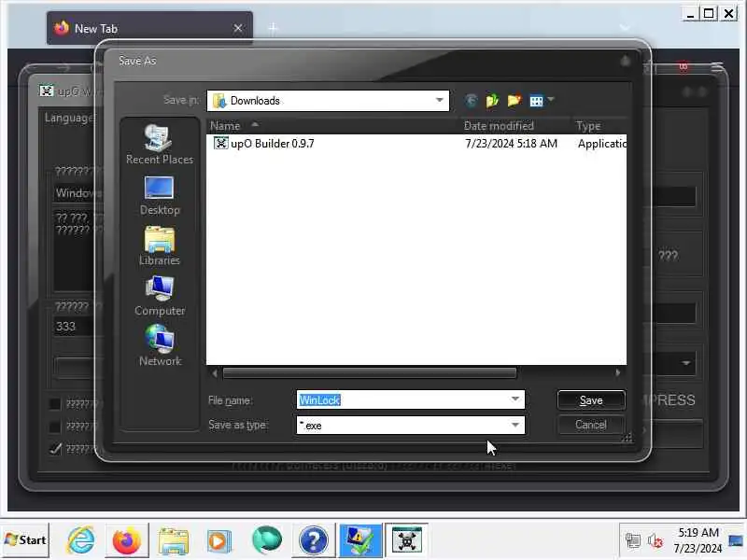This screenshot has width=747, height=560.
Task: Click the muted volume tray icon
Action: point(655,540)
